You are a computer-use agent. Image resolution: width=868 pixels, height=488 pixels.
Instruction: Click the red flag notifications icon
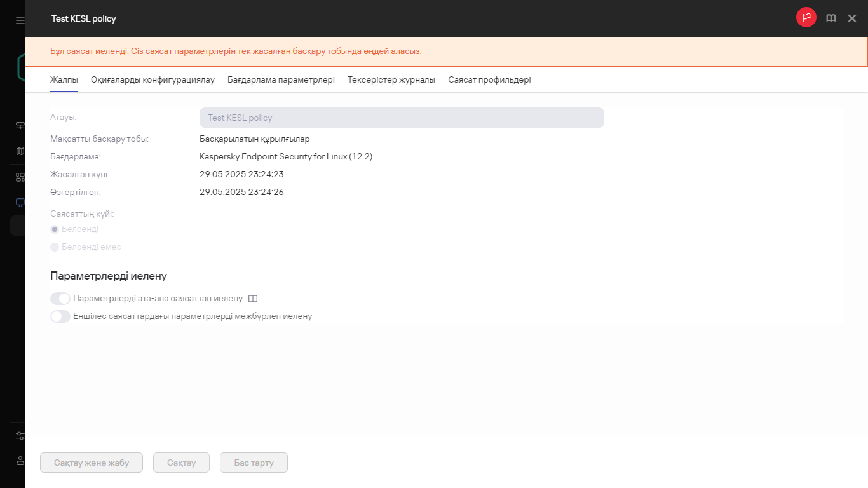pyautogui.click(x=806, y=18)
